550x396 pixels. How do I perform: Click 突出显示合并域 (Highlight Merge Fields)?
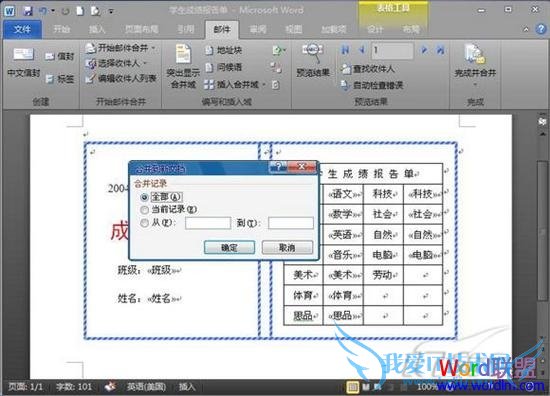point(183,66)
